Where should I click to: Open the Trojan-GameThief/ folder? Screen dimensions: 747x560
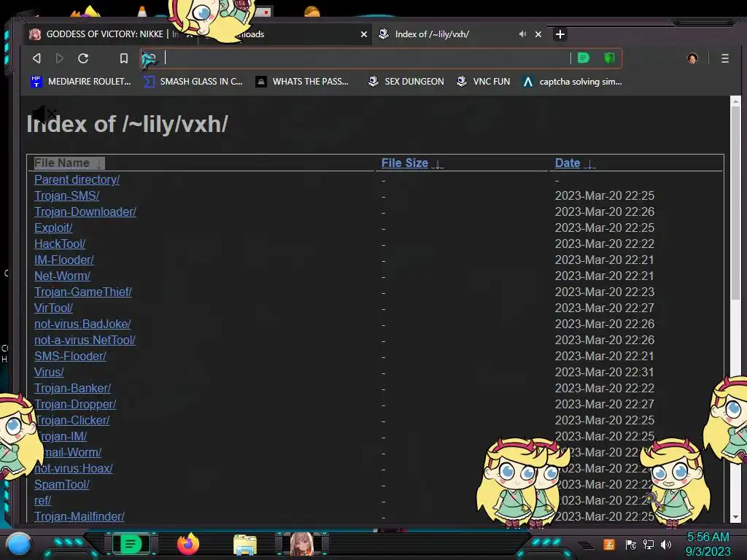tap(83, 292)
